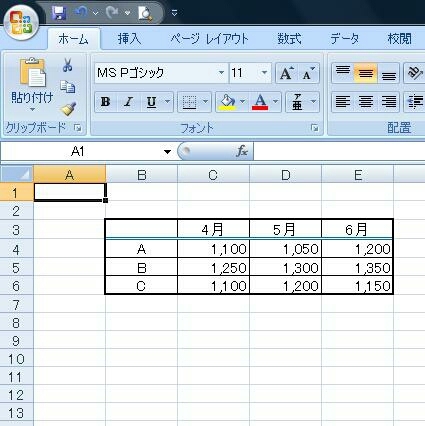Open the 数式 tab
Screen dimensions: 425x426
click(x=289, y=39)
